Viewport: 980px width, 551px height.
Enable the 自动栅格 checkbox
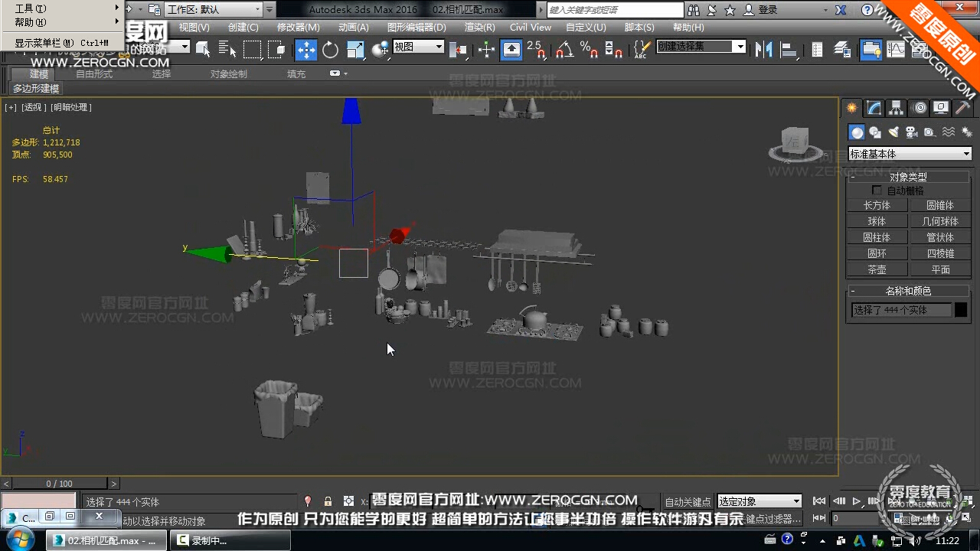point(877,190)
